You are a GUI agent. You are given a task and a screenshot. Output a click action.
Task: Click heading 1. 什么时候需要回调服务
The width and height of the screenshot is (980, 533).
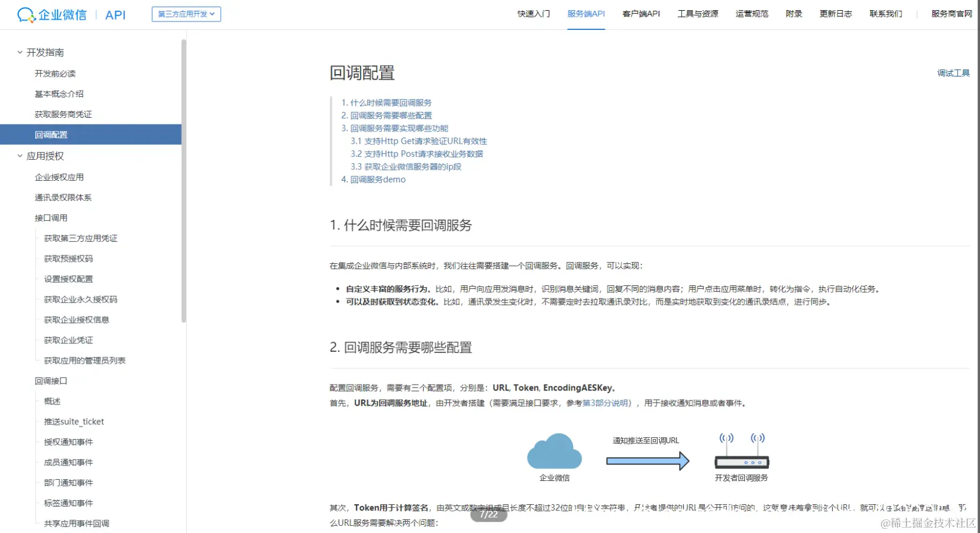401,226
